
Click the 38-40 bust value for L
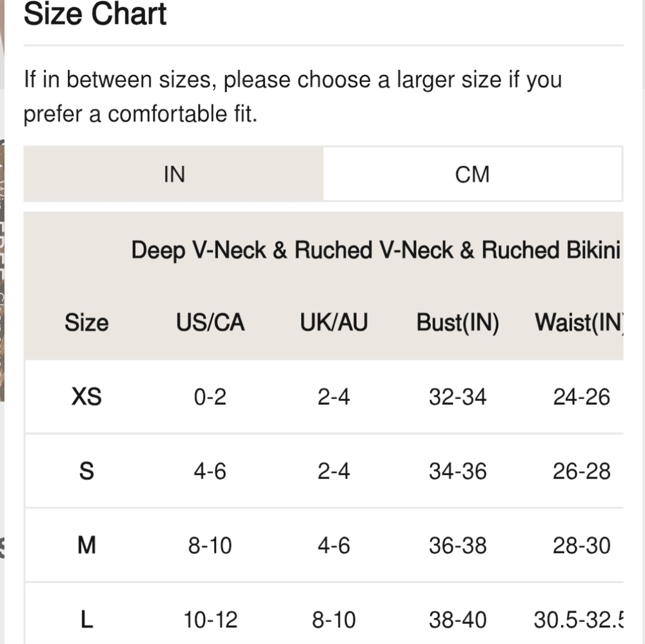click(x=457, y=620)
